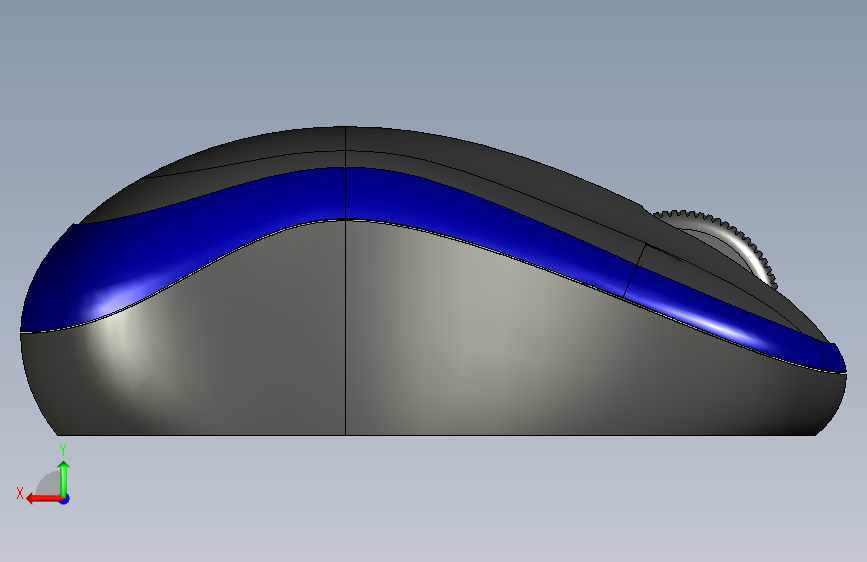The height and width of the screenshot is (562, 867).
Task: Click the red "X" axis label
Action: point(20,493)
